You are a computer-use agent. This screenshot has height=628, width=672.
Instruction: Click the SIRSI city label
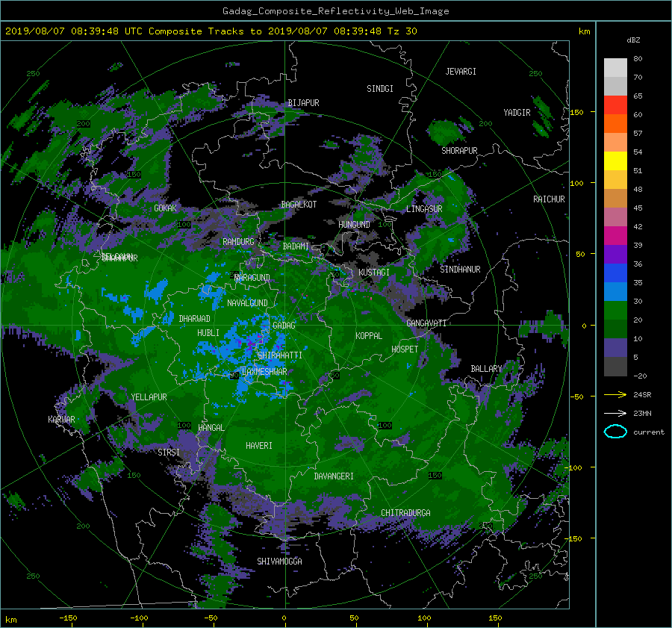pyautogui.click(x=169, y=453)
